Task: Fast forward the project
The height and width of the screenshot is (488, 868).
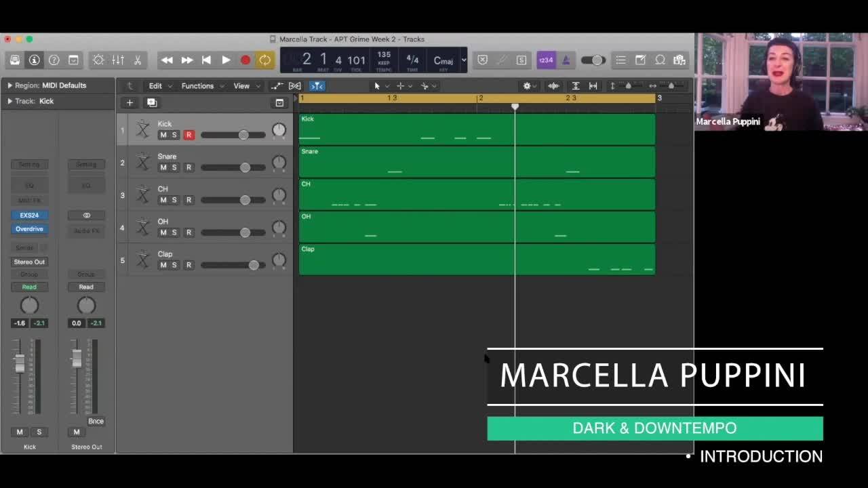Action: tap(186, 60)
